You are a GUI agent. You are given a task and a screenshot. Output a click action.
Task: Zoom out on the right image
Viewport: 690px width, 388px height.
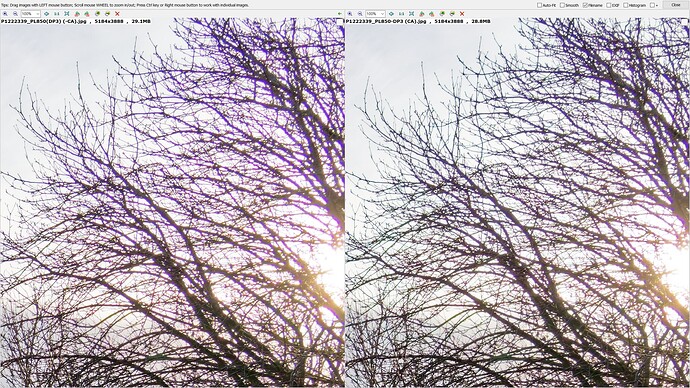[x=360, y=14]
